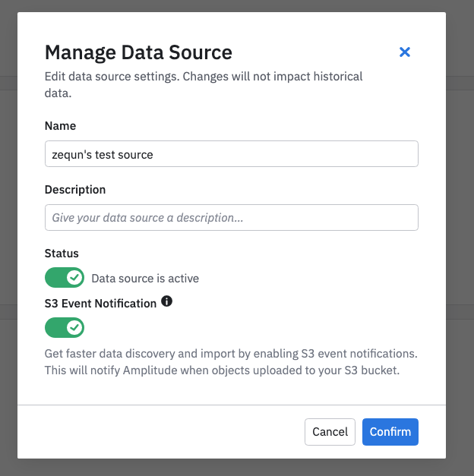Click the 'Description' field label
The height and width of the screenshot is (476, 474).
75,190
